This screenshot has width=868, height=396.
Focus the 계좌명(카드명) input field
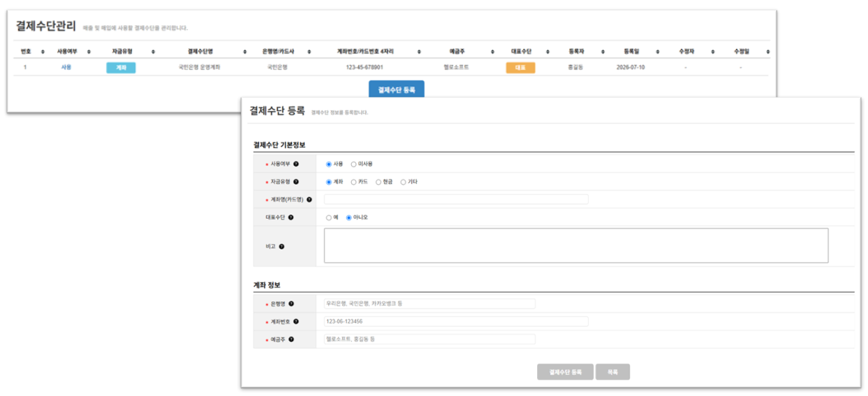pos(456,199)
